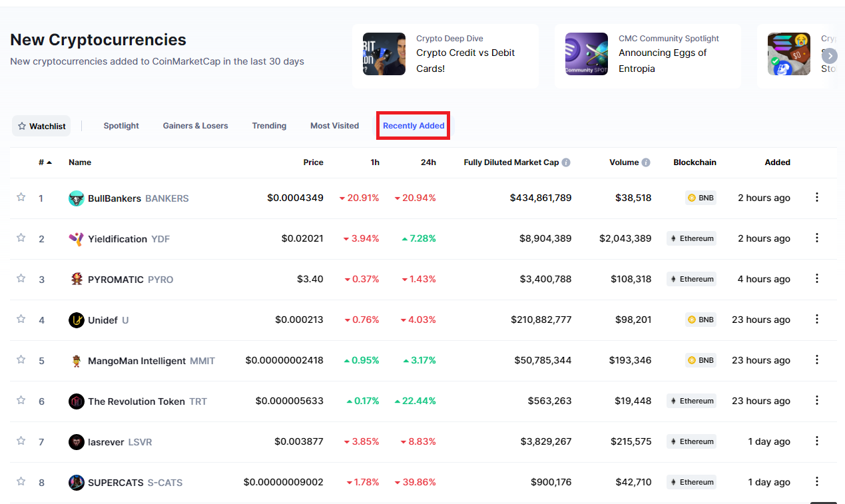845x504 pixels.
Task: Click the BNB blockchain badge for Unidef
Action: (701, 320)
